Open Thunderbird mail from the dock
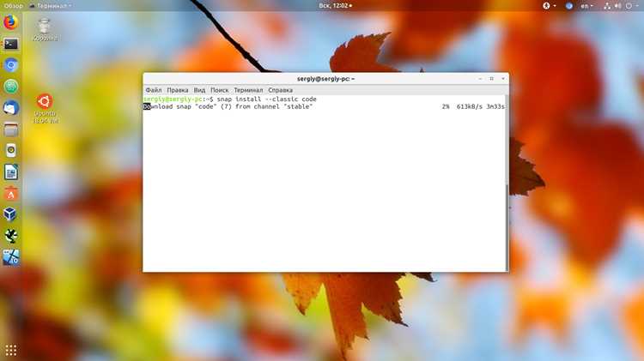 click(x=10, y=108)
